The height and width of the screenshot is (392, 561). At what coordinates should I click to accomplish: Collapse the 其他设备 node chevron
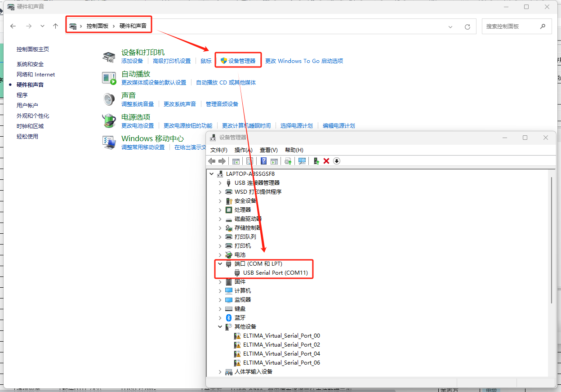click(x=220, y=326)
